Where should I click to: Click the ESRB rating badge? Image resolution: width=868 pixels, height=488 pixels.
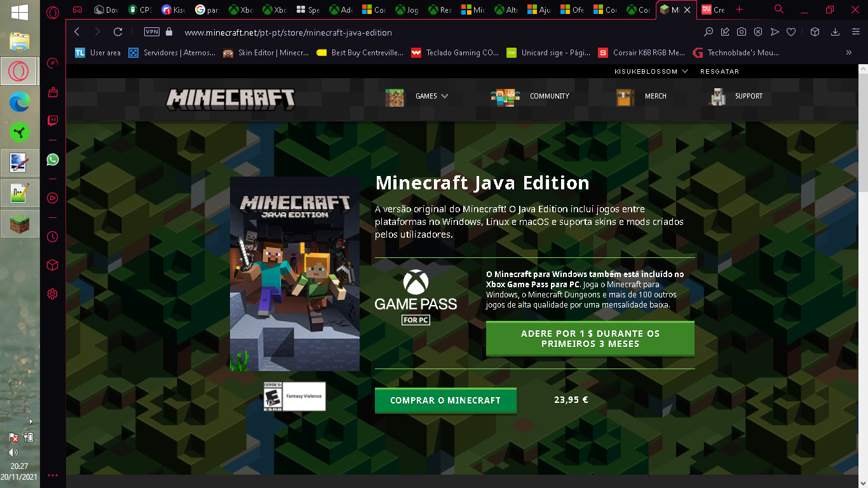click(295, 396)
